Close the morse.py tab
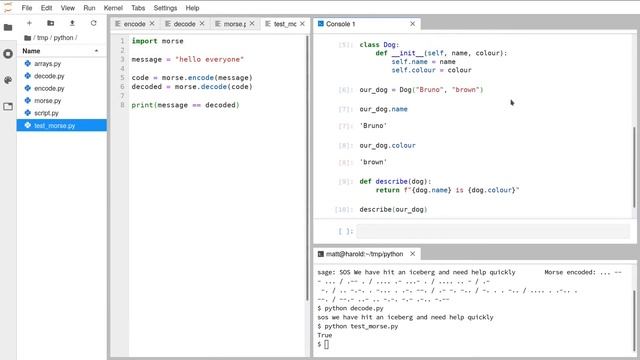This screenshot has height=360, width=640. pyautogui.click(x=252, y=24)
